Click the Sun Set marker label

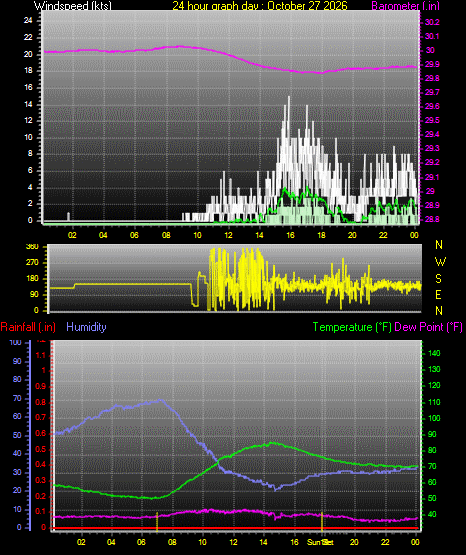(x=320, y=542)
